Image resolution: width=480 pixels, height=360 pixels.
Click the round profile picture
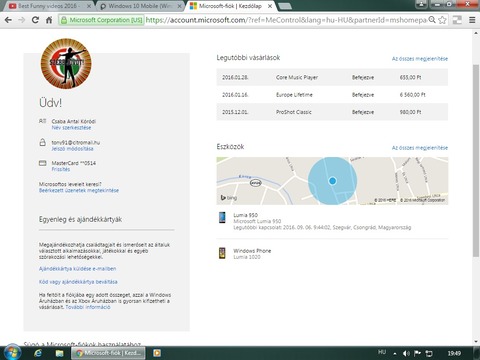pyautogui.click(x=66, y=64)
